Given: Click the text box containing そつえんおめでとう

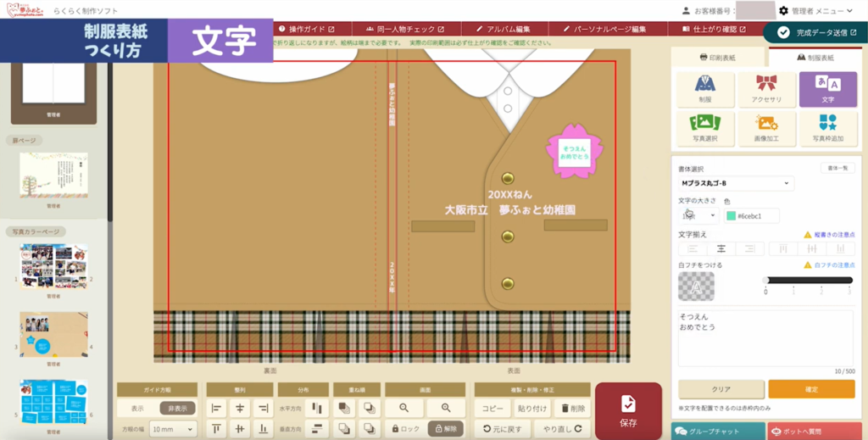Looking at the screenshot, I should pos(765,337).
